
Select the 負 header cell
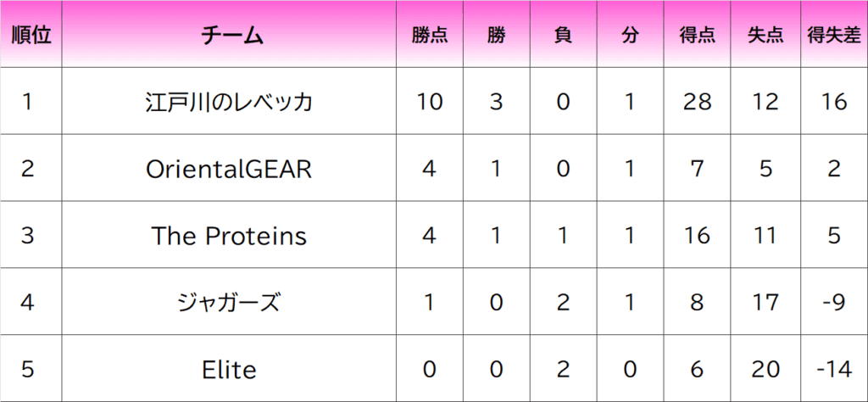point(562,36)
